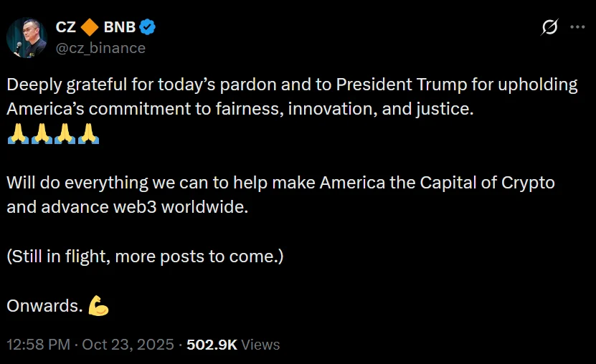Open the @cz_binance handle link

point(100,48)
